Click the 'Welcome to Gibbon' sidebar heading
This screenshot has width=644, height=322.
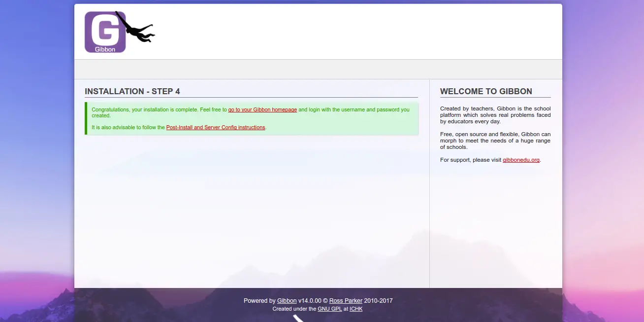tap(486, 91)
